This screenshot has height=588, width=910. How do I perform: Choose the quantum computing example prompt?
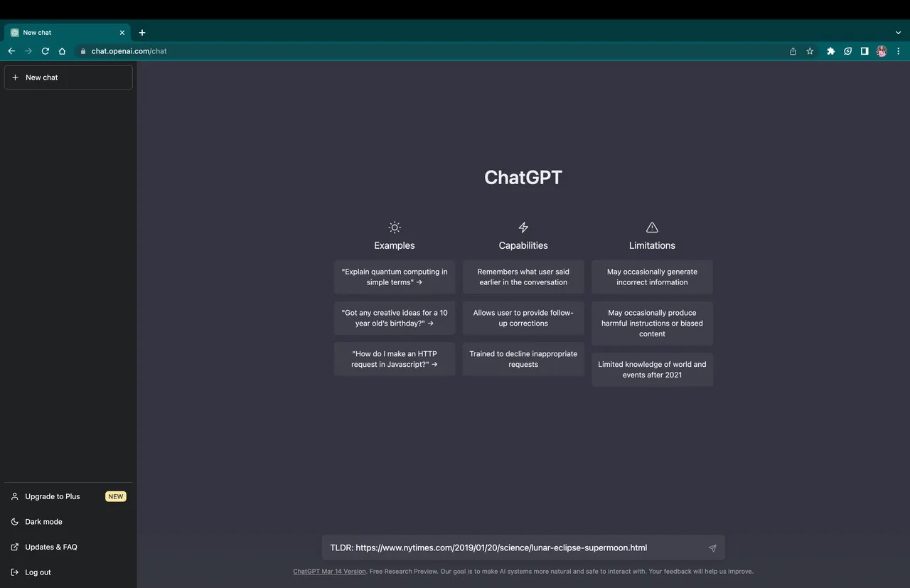395,277
